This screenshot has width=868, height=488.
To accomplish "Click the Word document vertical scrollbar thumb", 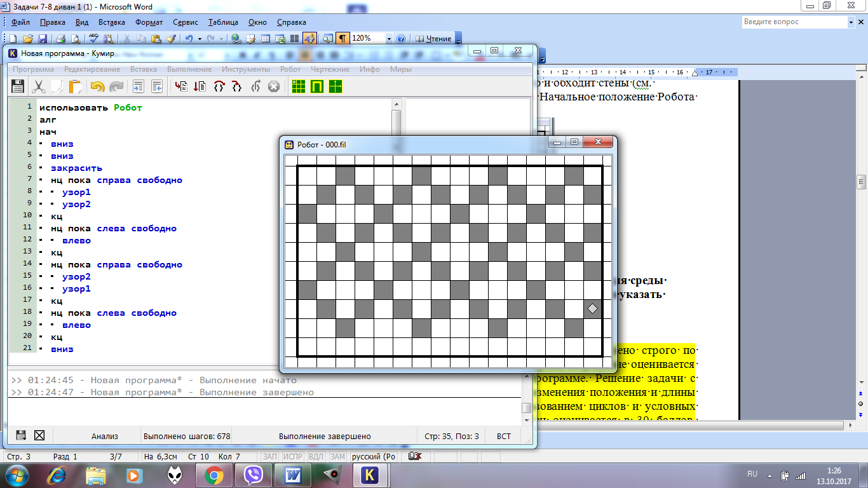I will point(860,181).
